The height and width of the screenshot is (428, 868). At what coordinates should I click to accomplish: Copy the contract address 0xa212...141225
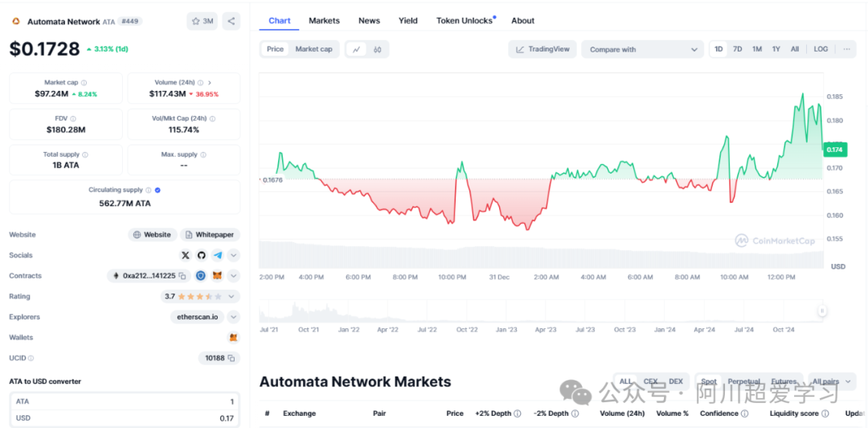point(182,276)
